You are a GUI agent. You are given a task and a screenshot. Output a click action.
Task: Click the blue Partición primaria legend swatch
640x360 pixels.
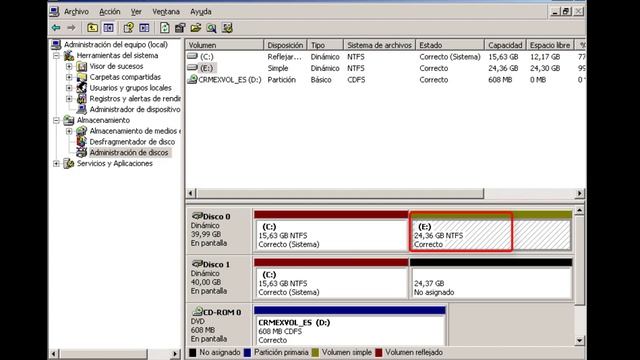coord(247,352)
